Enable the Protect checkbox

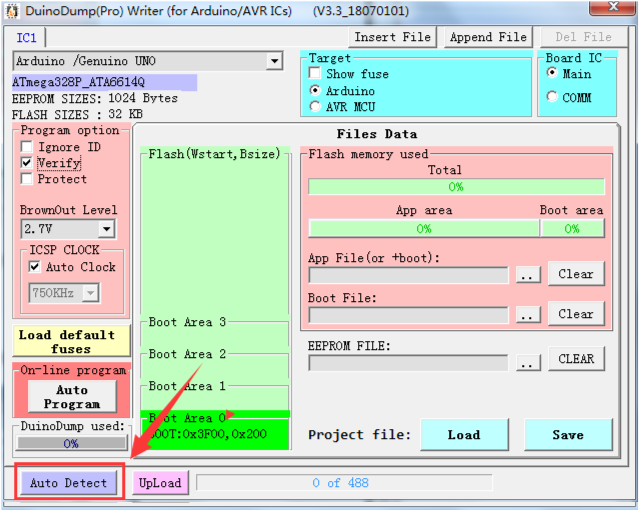point(27,179)
